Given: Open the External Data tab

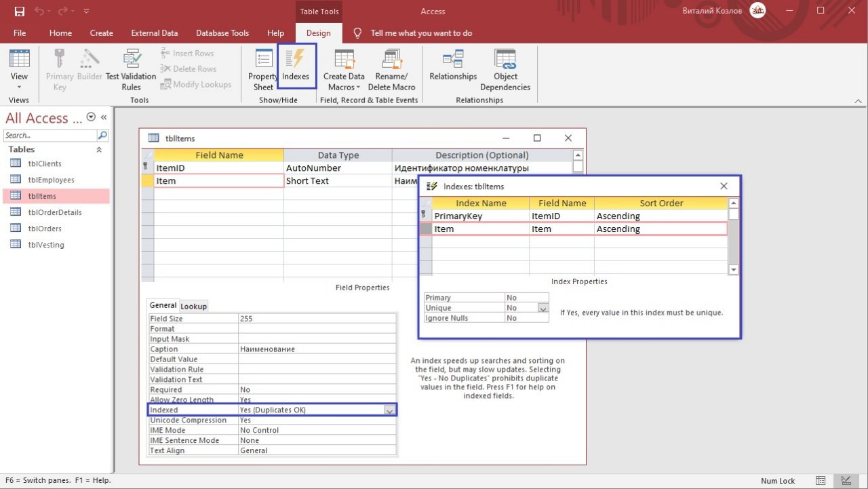Looking at the screenshot, I should 155,33.
